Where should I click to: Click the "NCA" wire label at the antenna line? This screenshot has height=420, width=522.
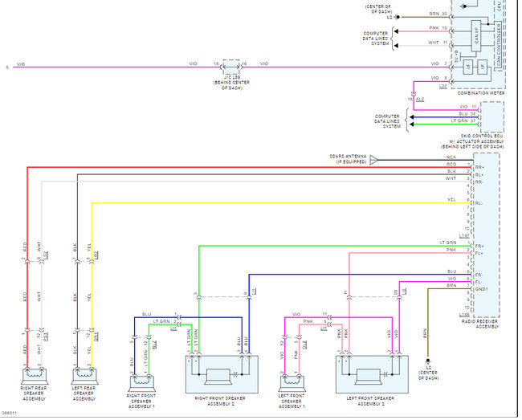451,157
